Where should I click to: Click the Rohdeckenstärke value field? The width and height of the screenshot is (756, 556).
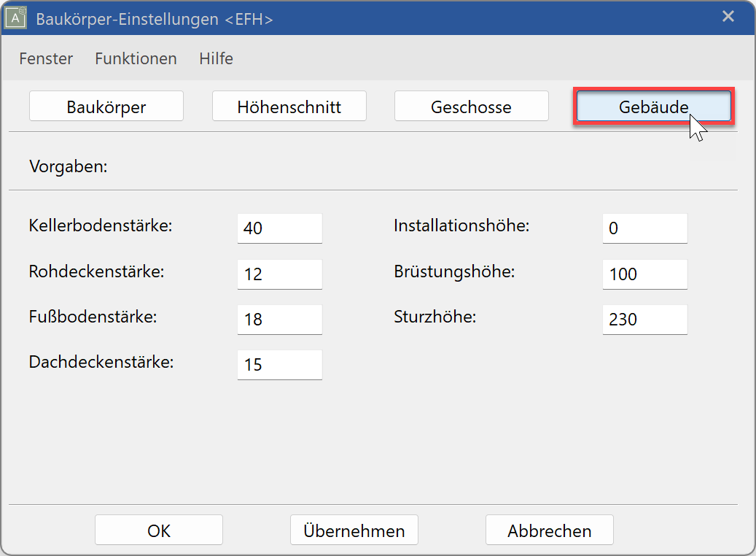279,274
